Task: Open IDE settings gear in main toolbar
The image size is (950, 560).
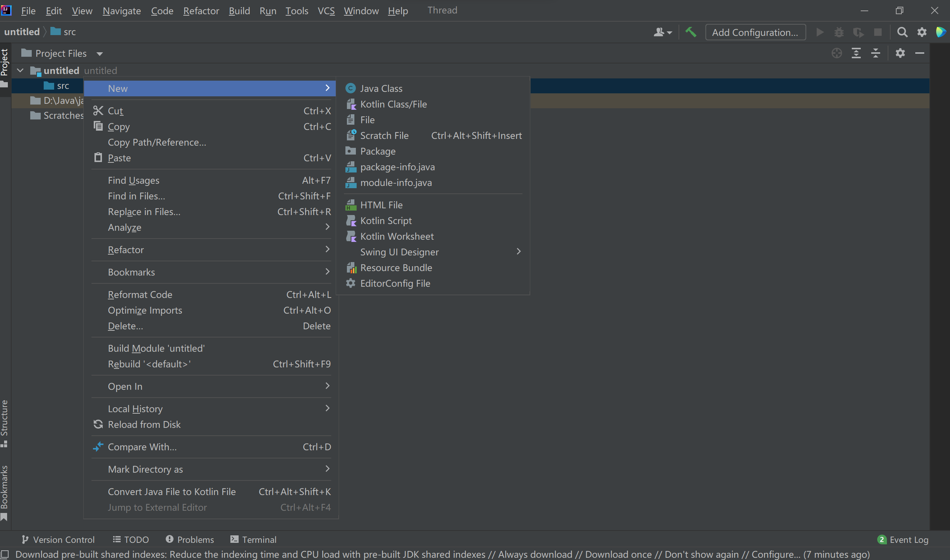Action: tap(922, 32)
